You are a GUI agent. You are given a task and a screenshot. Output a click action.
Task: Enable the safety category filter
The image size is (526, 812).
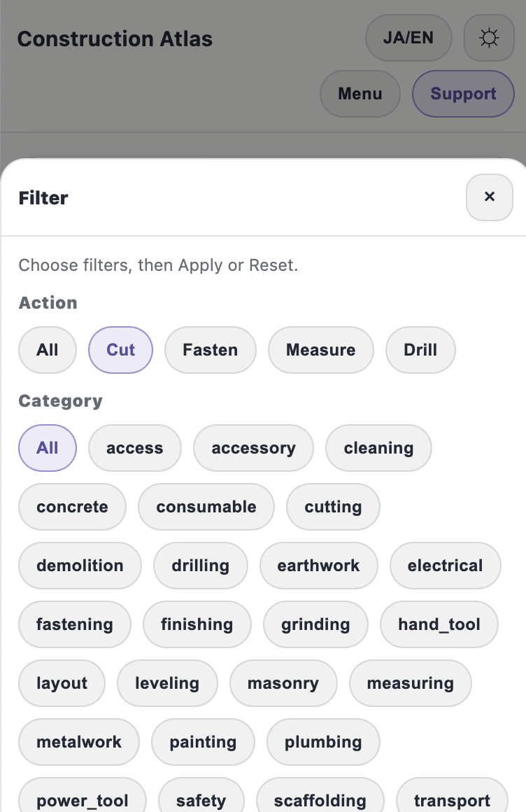tap(201, 801)
